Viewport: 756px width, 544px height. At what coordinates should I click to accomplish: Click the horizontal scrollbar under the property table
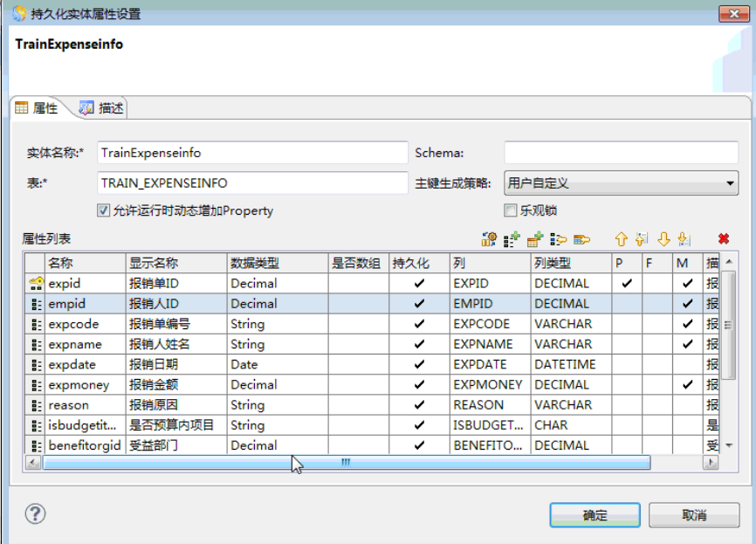coord(346,463)
